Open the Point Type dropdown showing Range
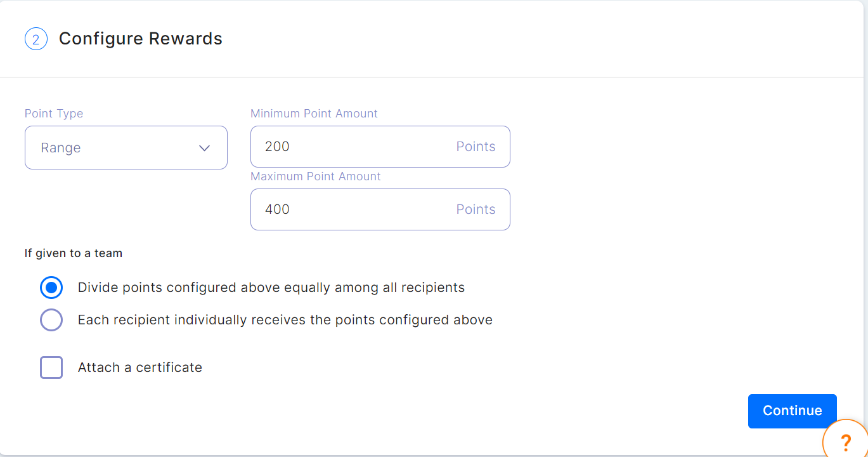This screenshot has height=457, width=868. pos(126,148)
